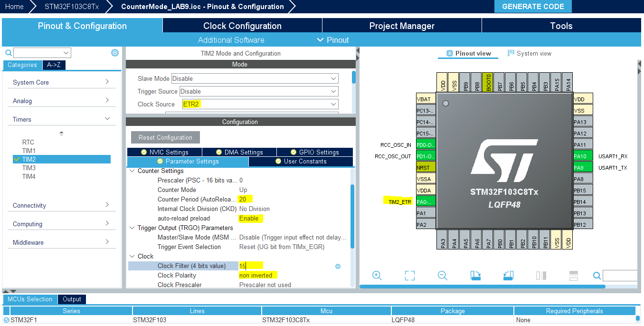Open the Trigger Source dropdown
This screenshot has height=326, width=644.
(259, 91)
